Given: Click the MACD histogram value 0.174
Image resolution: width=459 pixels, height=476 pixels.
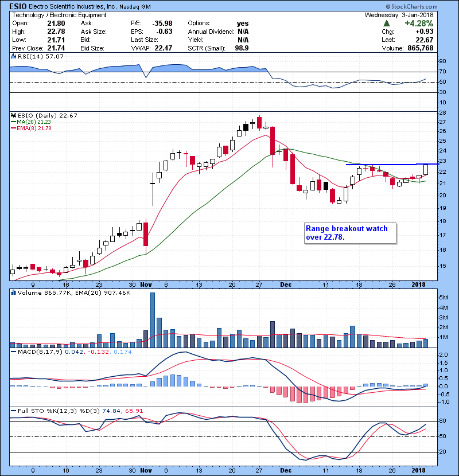Looking at the screenshot, I should pos(122,352).
